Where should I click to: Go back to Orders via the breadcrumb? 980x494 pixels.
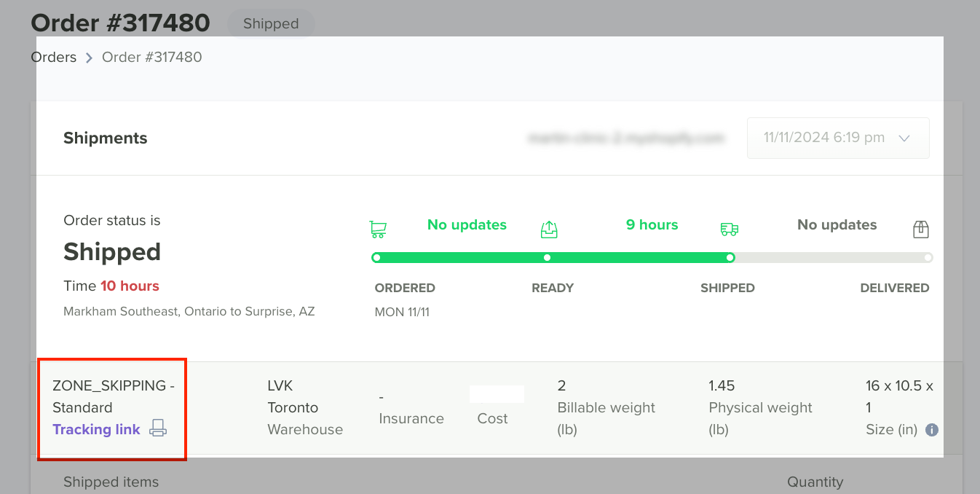pyautogui.click(x=54, y=57)
